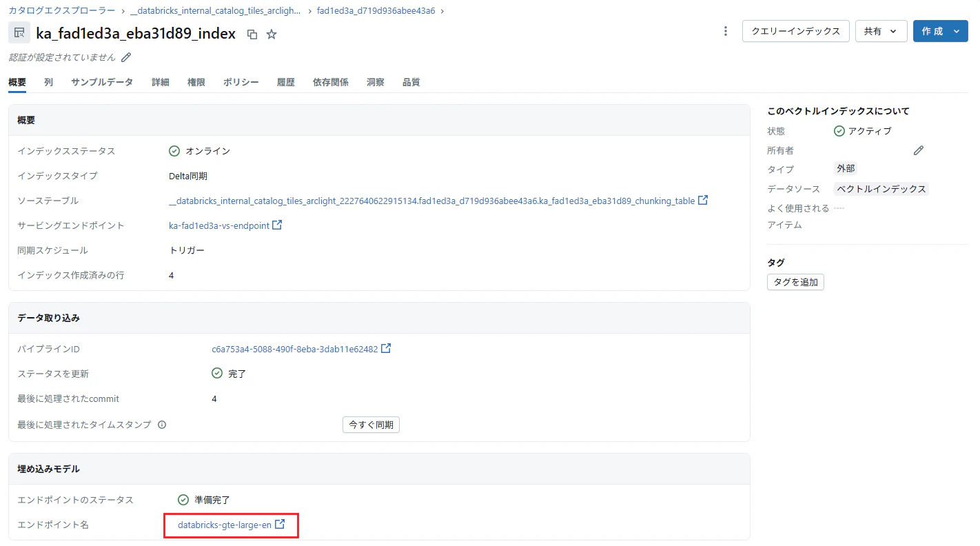
Task: Select the 洞察 tab
Action: pyautogui.click(x=376, y=82)
